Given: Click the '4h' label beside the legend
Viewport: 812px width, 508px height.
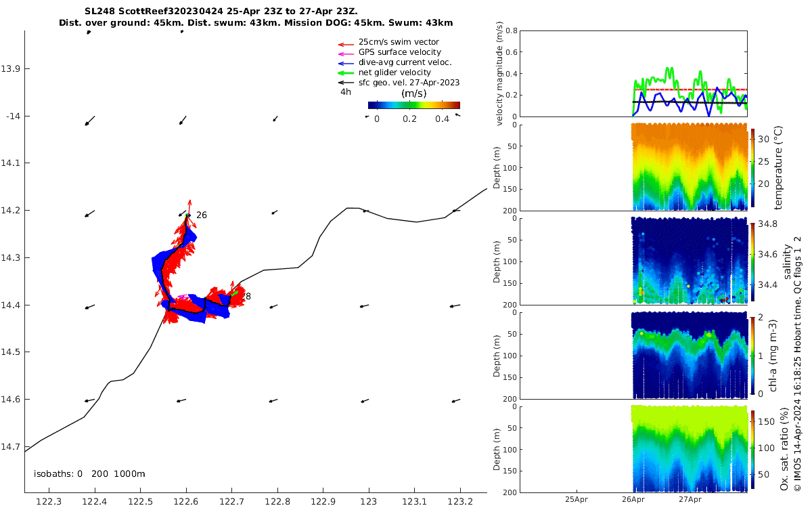Looking at the screenshot, I should pyautogui.click(x=345, y=91).
